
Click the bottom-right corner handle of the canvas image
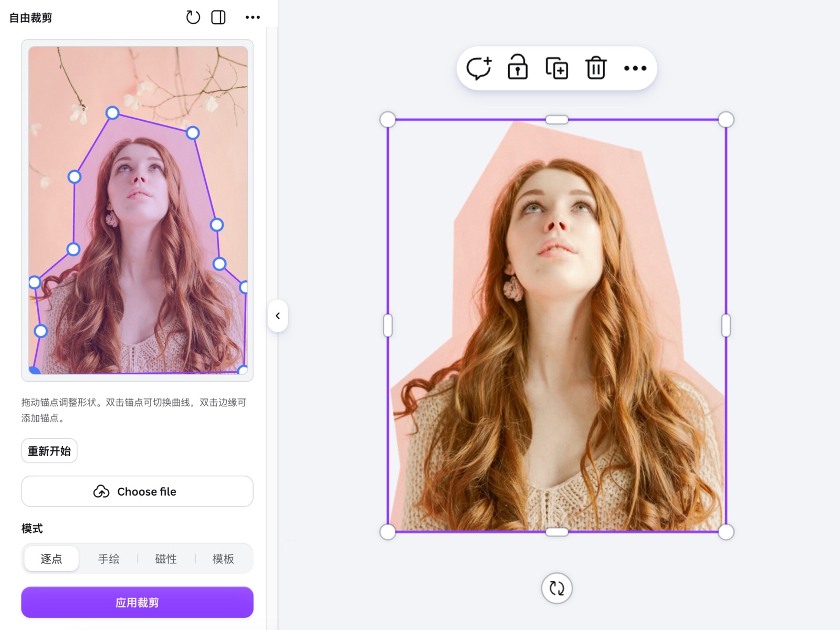click(726, 532)
